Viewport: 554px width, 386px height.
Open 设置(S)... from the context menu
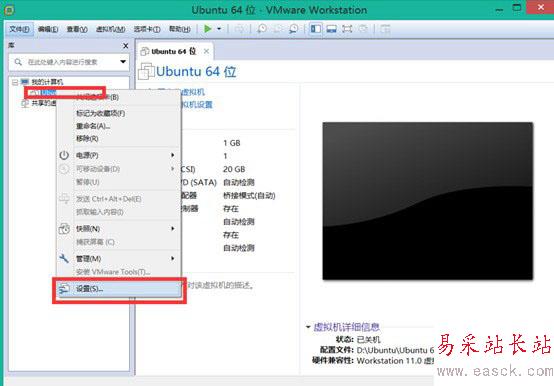coord(119,289)
